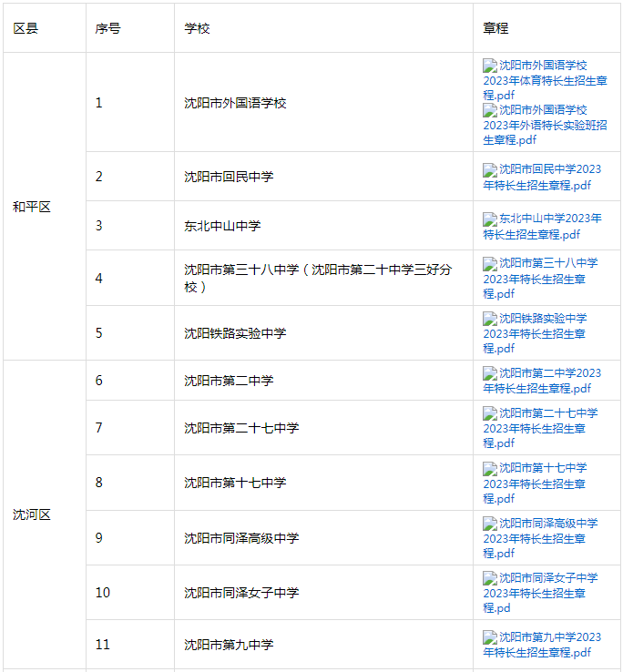Click serial number 6 cell
This screenshot has width=623, height=672.
pos(130,380)
